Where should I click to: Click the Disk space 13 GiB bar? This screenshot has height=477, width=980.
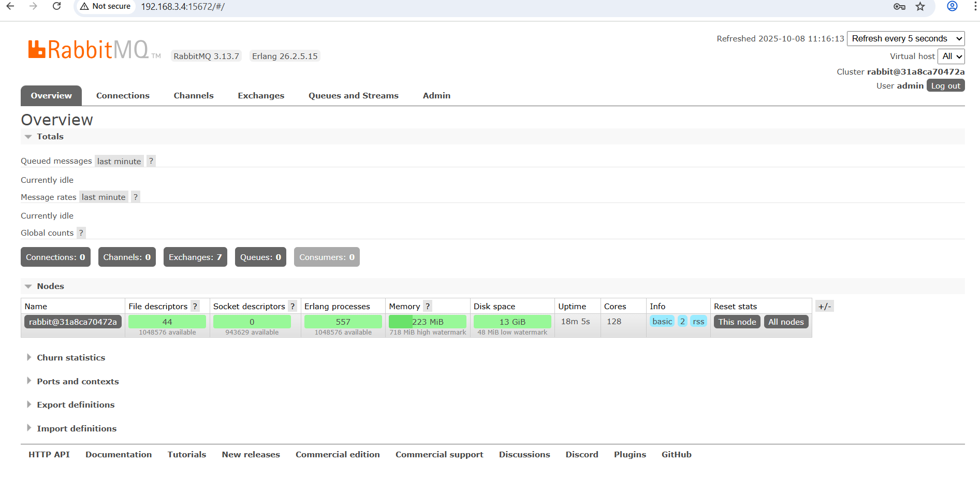click(x=513, y=322)
